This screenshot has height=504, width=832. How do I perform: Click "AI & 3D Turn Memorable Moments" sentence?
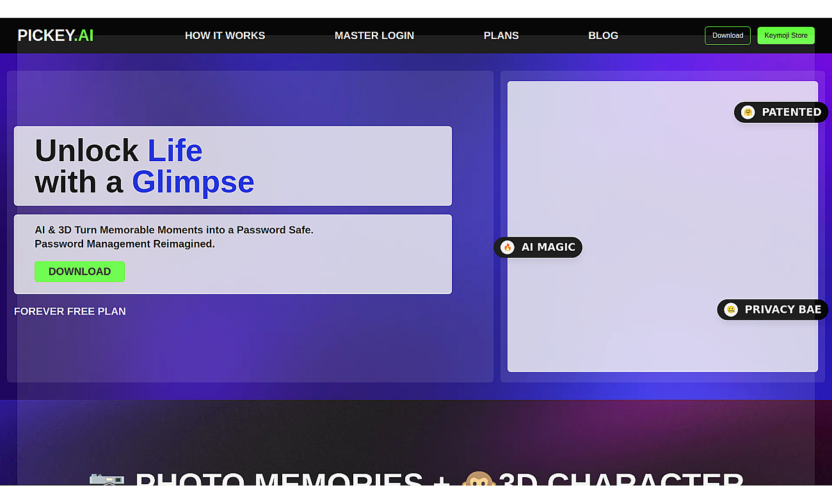coord(174,230)
